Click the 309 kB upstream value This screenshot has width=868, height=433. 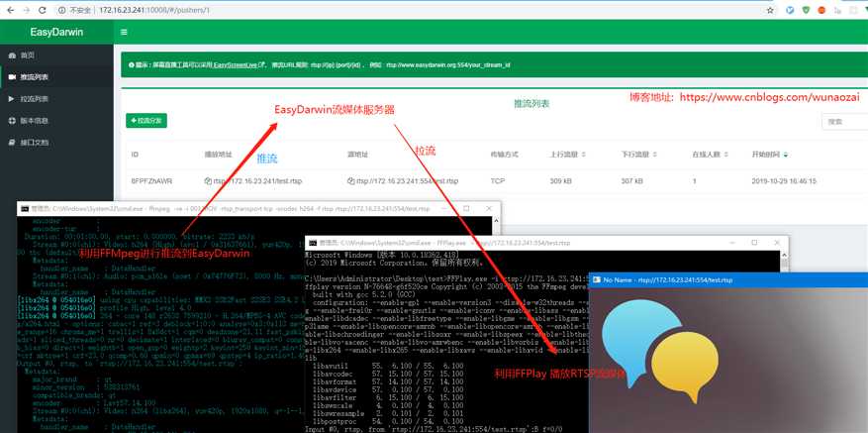pyautogui.click(x=561, y=180)
